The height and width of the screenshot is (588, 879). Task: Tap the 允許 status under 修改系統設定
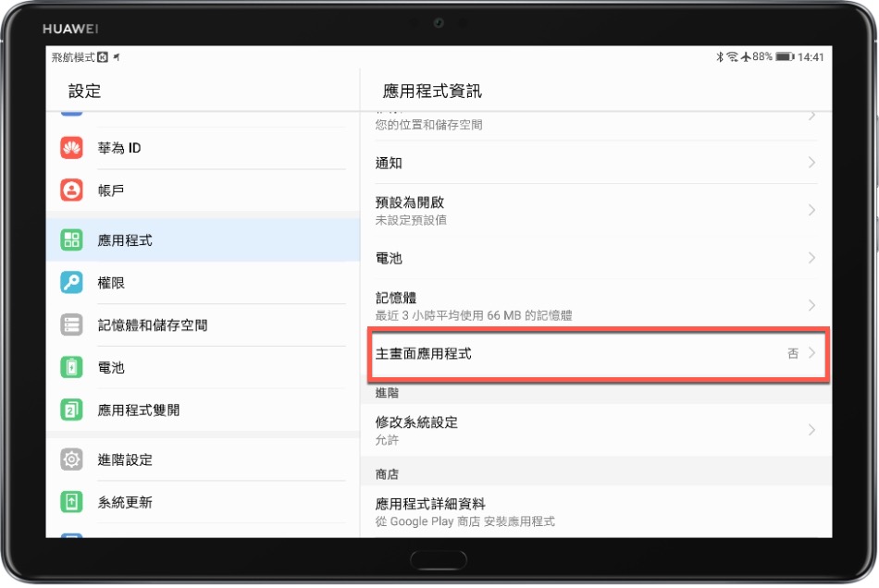[387, 439]
